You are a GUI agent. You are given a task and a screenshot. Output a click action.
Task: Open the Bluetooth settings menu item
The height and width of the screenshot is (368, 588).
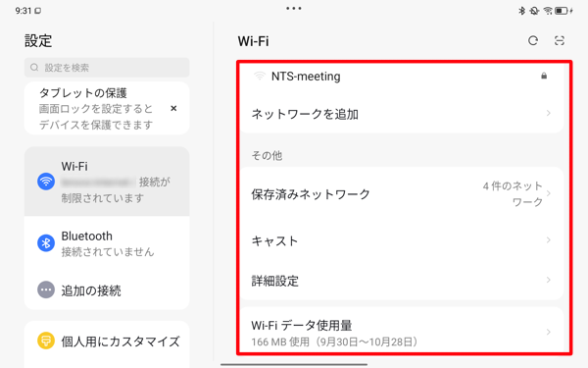pos(107,243)
